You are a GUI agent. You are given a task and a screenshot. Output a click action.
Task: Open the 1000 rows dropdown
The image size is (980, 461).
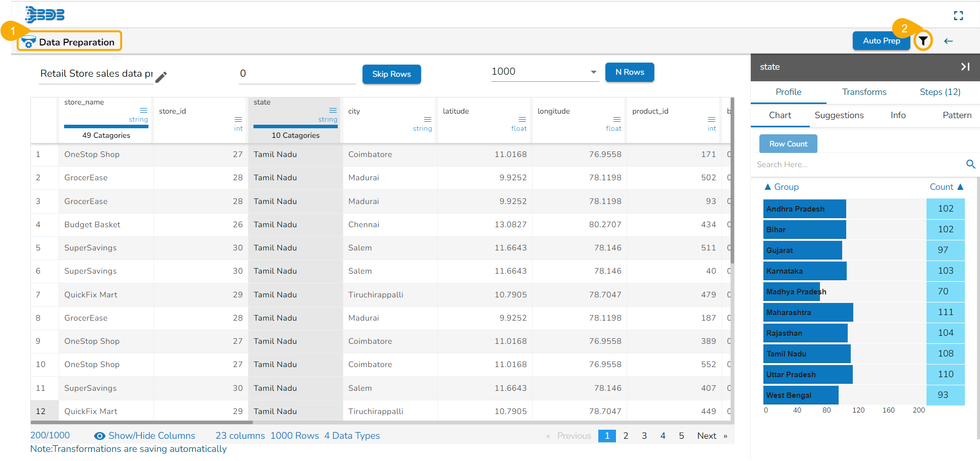coord(593,72)
